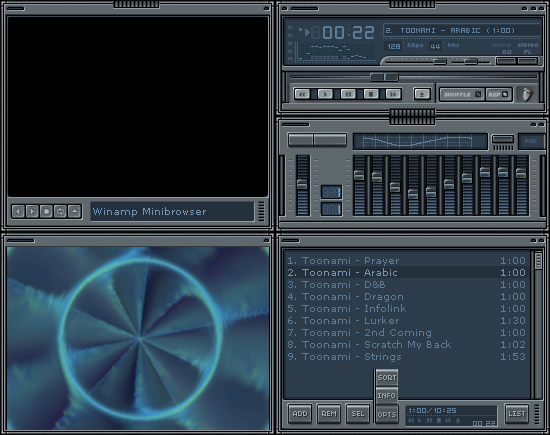The width and height of the screenshot is (550, 435).
Task: Click the playlist mini next-track icon
Action: (448, 420)
